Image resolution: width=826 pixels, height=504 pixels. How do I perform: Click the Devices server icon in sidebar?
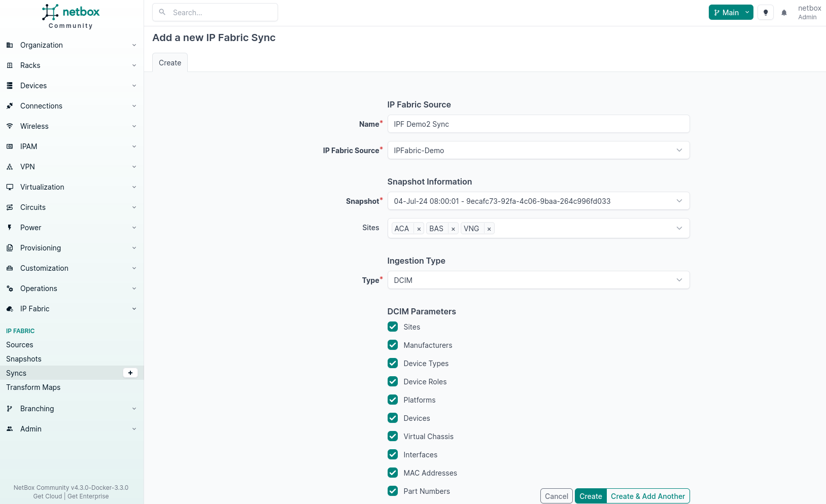tap(10, 86)
